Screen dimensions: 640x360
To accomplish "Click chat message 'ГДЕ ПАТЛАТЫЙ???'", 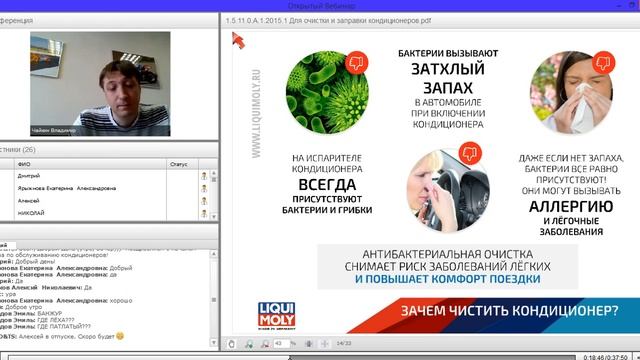I will point(64,327).
